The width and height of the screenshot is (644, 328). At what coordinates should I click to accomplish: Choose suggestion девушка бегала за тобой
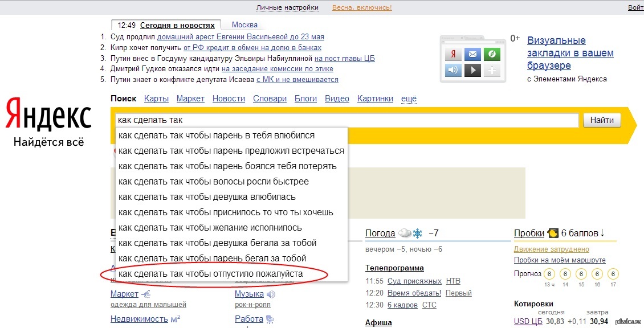[231, 243]
